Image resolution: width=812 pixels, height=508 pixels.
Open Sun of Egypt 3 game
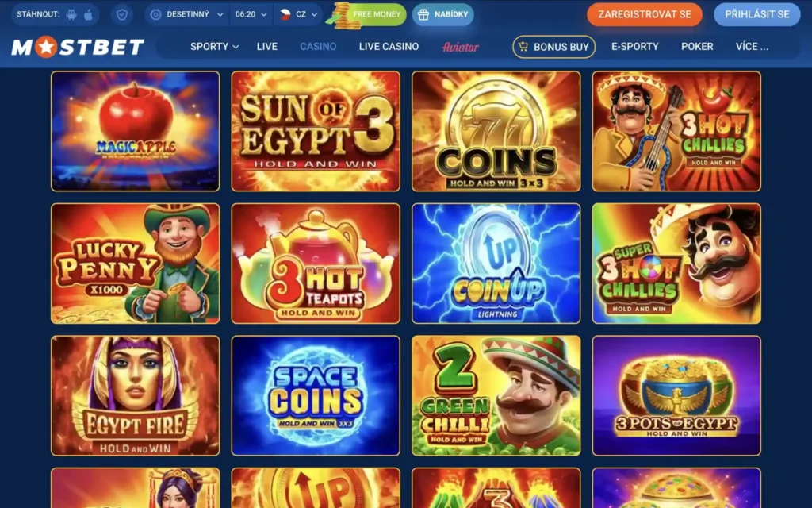316,131
